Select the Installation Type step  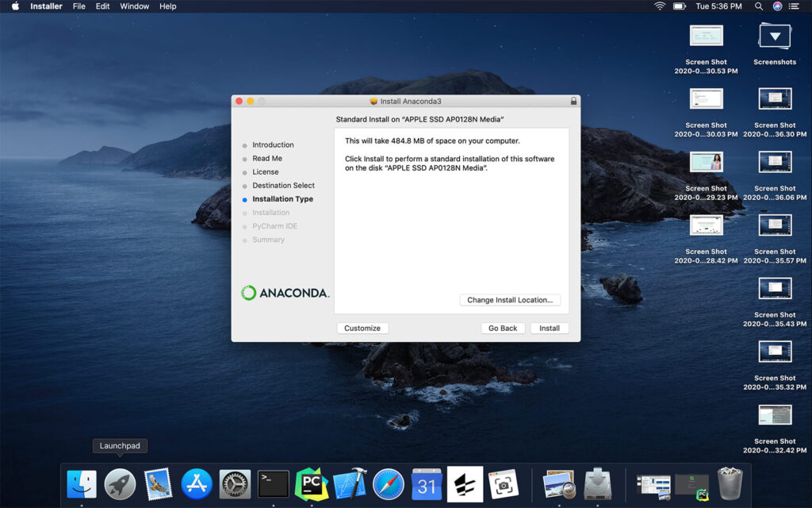tap(283, 199)
